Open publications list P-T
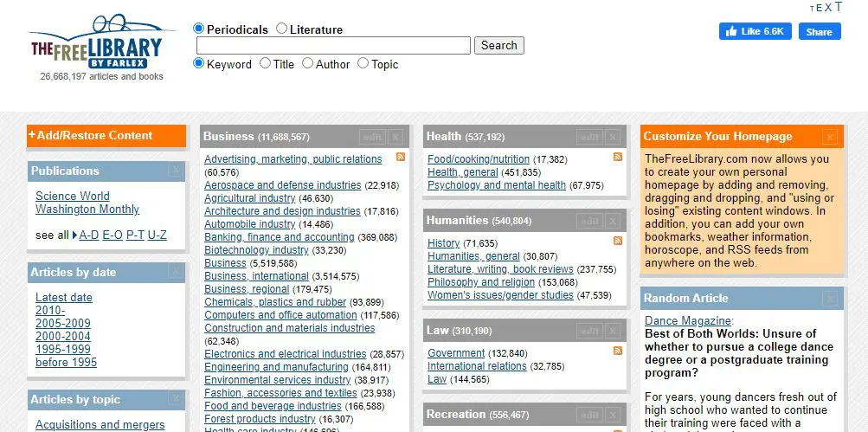 pyautogui.click(x=135, y=235)
